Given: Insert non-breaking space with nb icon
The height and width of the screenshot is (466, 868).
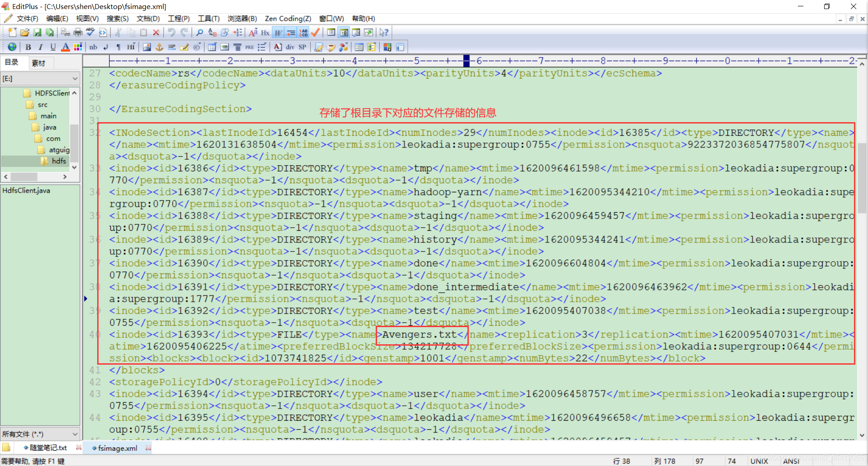Looking at the screenshot, I should pos(93,47).
